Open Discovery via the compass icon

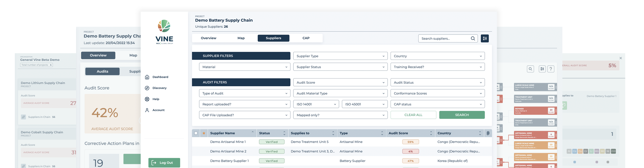tap(147, 88)
